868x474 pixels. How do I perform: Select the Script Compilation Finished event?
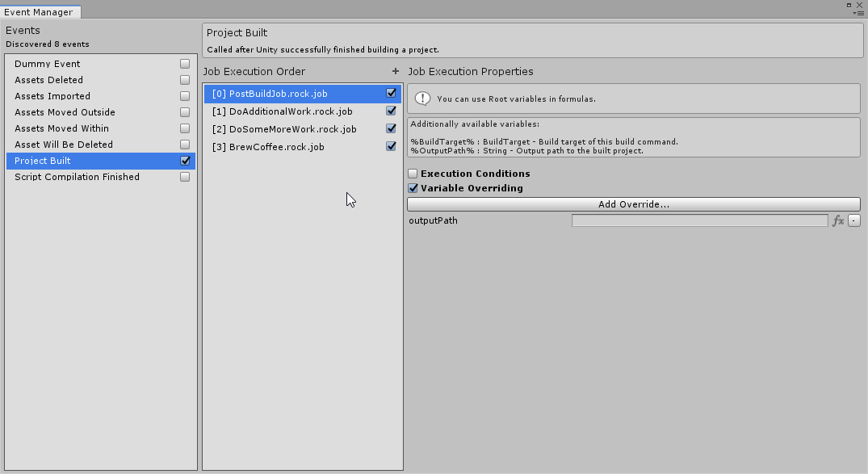pyautogui.click(x=77, y=177)
